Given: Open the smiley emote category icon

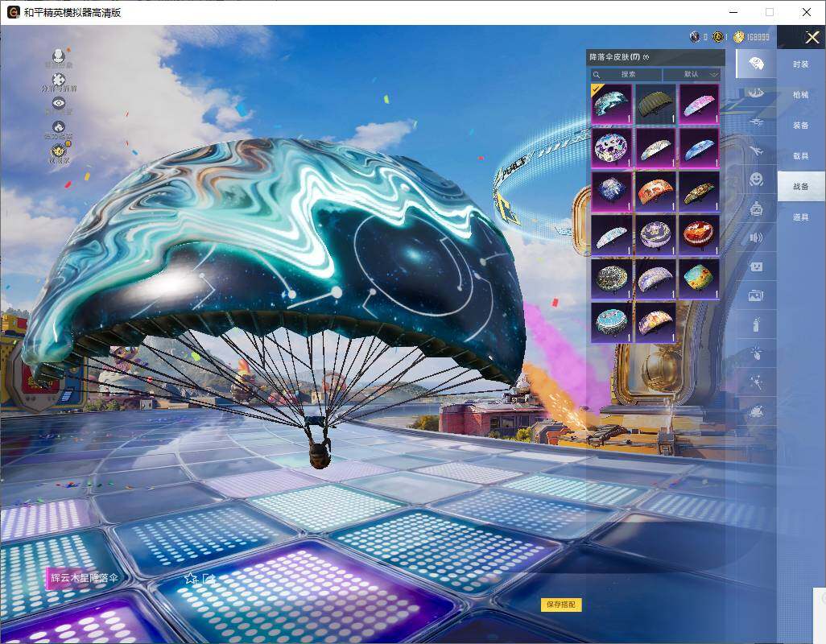Looking at the screenshot, I should [x=757, y=180].
